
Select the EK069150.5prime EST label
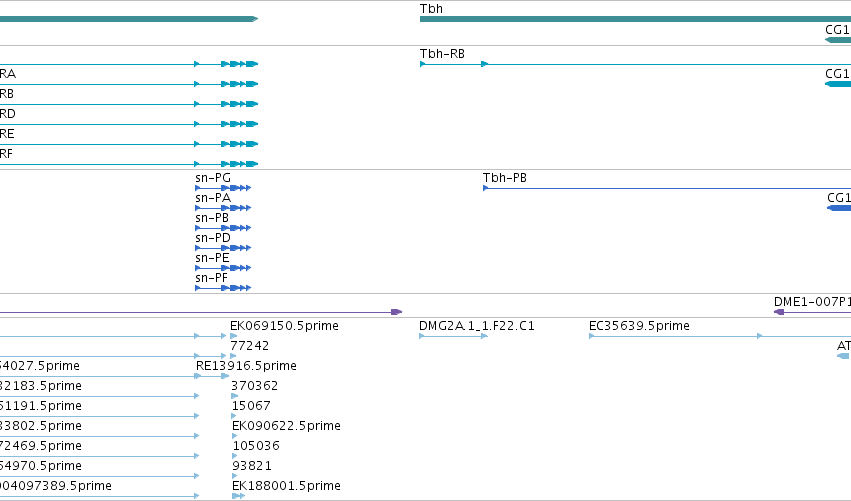(284, 326)
